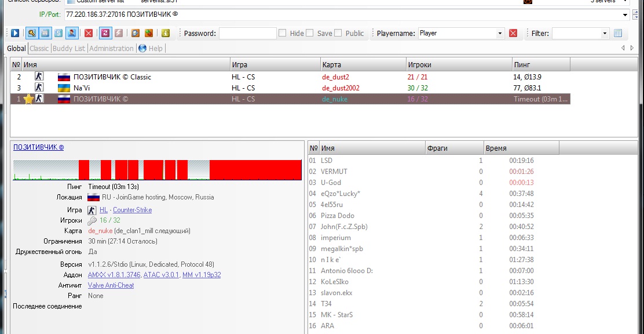Sort player list by Время column

pos(521,148)
